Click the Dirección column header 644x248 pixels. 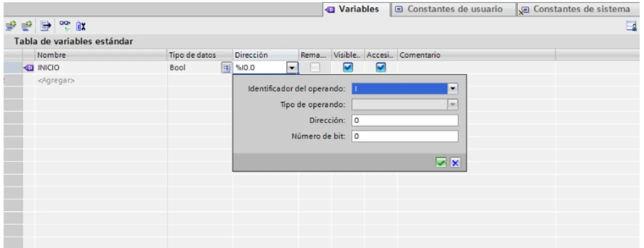click(x=265, y=55)
